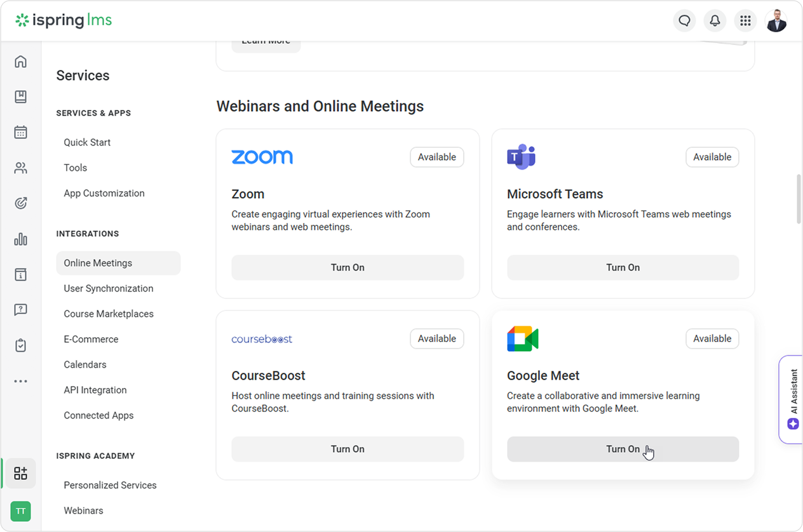Select User Synchronization in the Integrations menu

(109, 288)
